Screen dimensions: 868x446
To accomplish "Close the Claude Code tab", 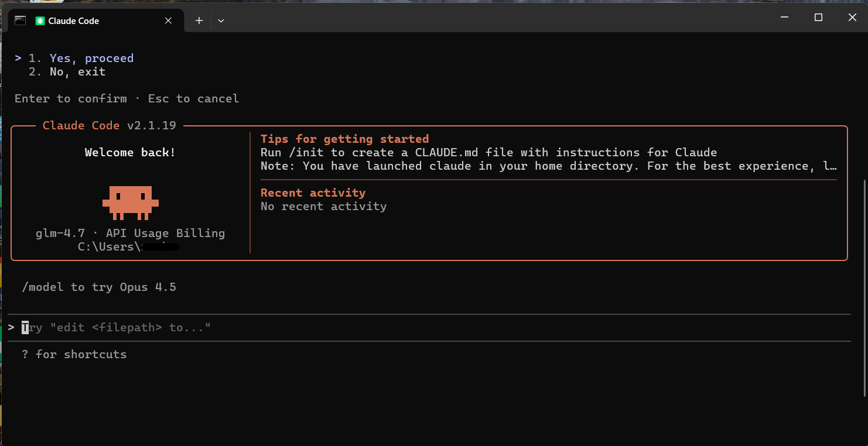I will click(x=168, y=20).
